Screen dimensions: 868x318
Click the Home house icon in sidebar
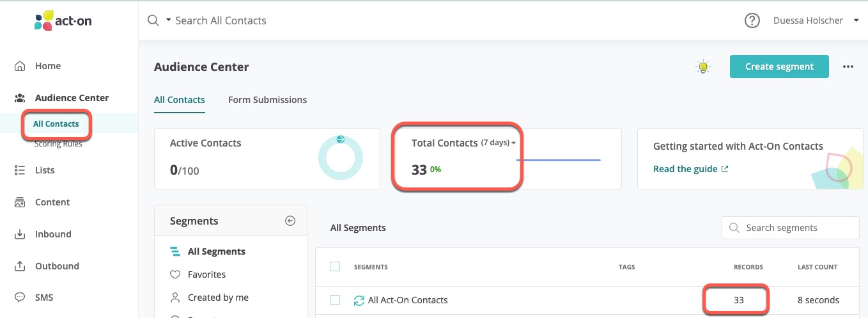click(x=20, y=66)
